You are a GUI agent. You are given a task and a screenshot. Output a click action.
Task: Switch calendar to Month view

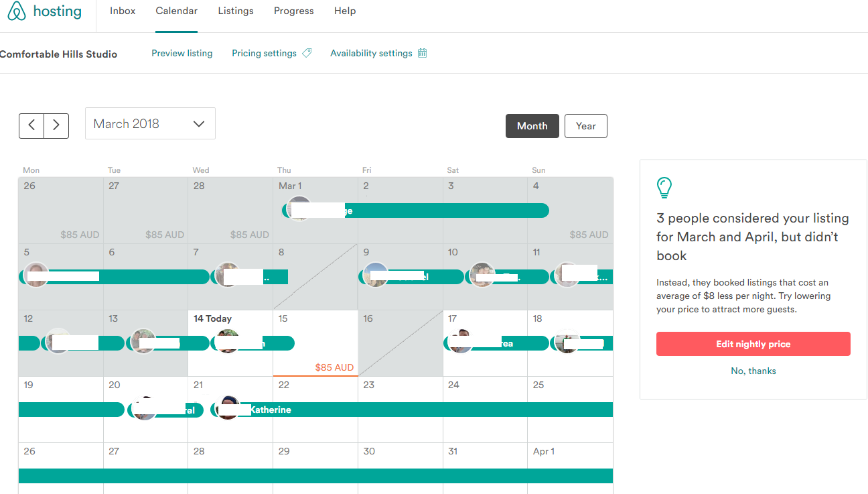(x=532, y=126)
